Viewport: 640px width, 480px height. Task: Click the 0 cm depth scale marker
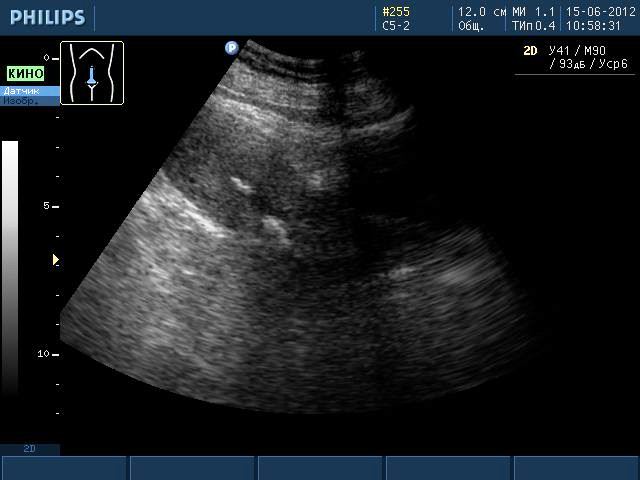(47, 58)
